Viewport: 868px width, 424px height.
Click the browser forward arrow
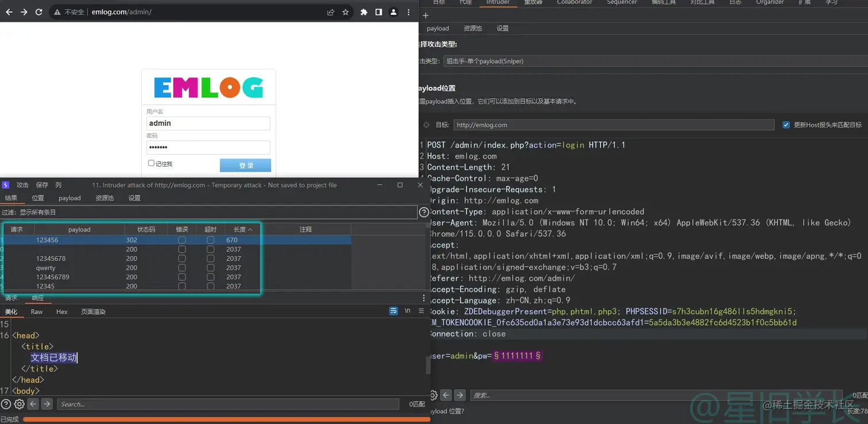point(24,12)
